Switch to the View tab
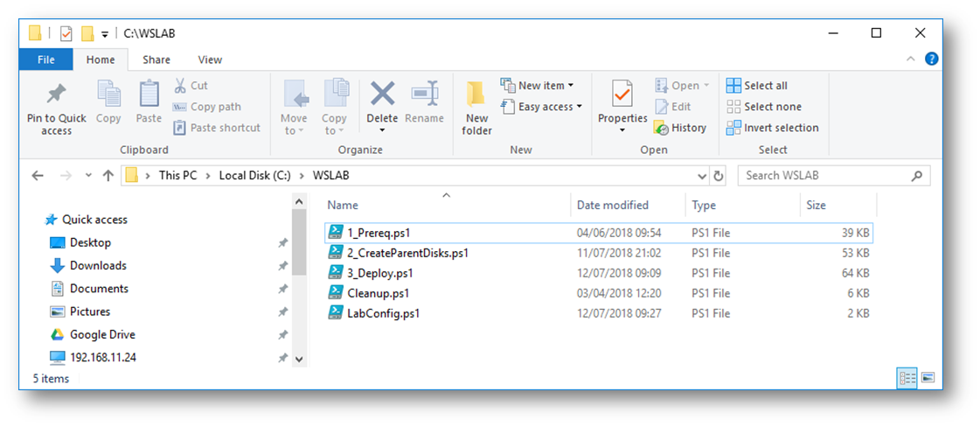This screenshot has height=427, width=980. tap(210, 60)
